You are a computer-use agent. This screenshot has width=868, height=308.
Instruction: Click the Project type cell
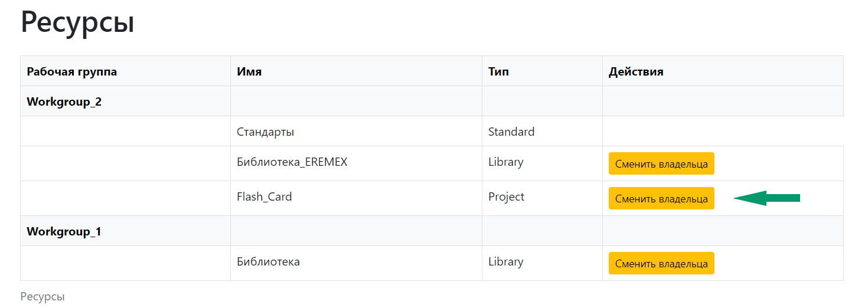(506, 196)
